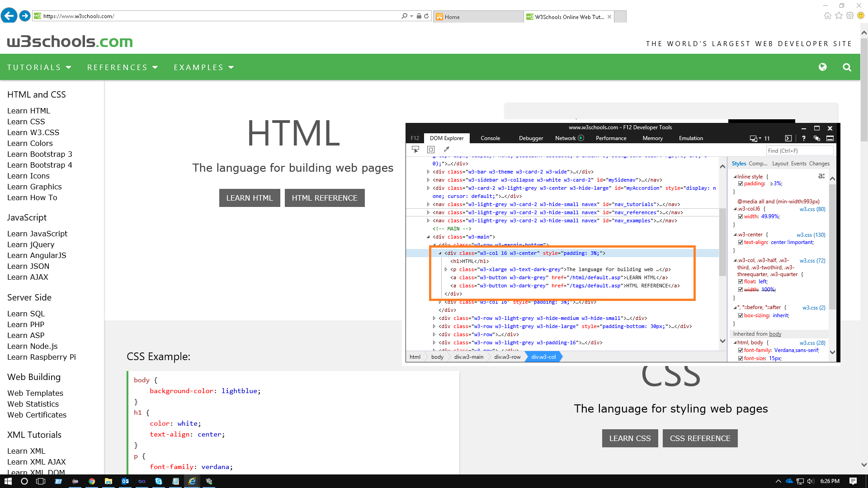Toggle the struck-through width 100% checkbox
868x488 pixels.
741,290
